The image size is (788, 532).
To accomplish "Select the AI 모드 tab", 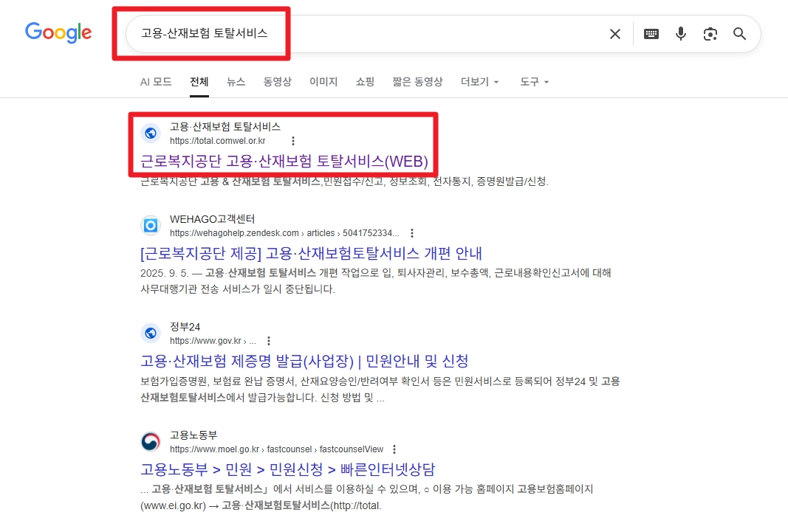I will point(156,82).
